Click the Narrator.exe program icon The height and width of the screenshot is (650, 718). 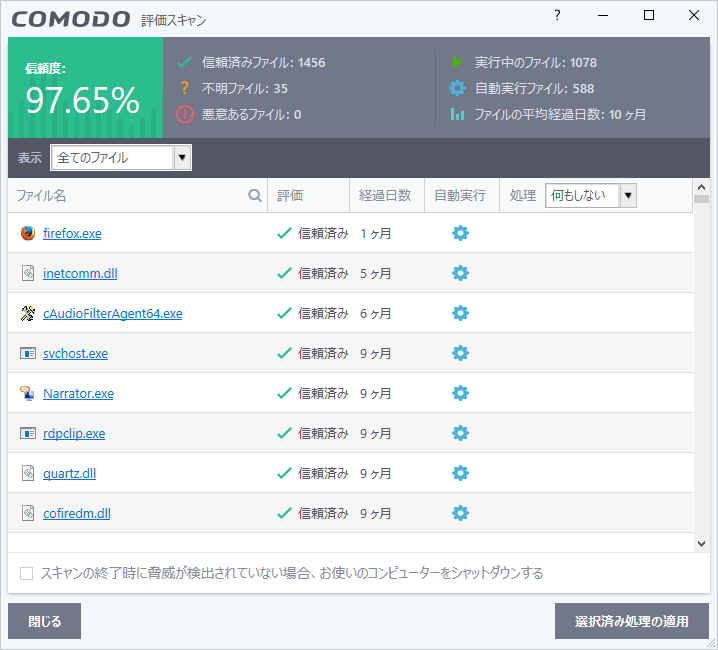[x=27, y=393]
